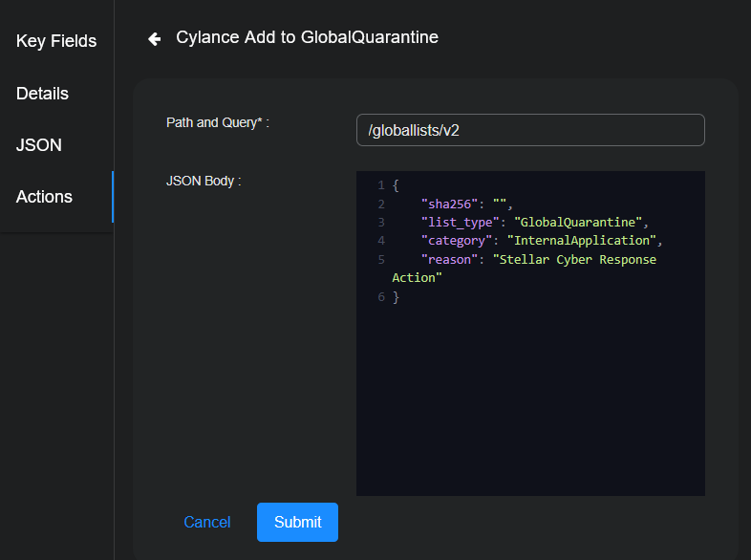
Task: Click the "JSON Body" label
Action: click(204, 180)
